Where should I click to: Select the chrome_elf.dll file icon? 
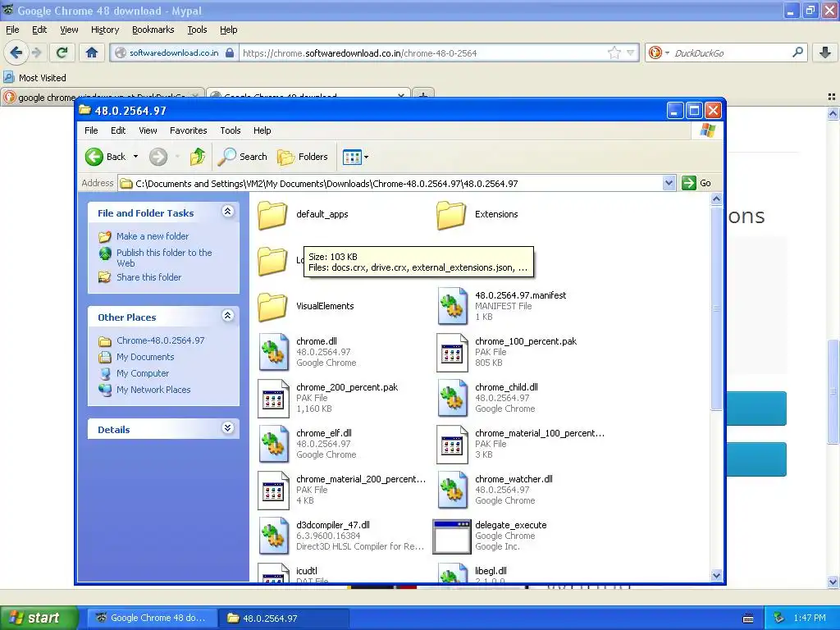274,444
